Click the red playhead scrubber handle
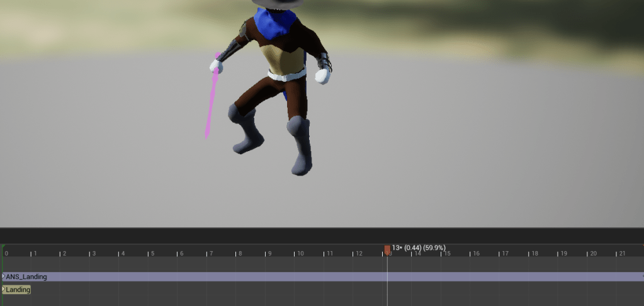The width and height of the screenshot is (644, 306). click(x=387, y=249)
